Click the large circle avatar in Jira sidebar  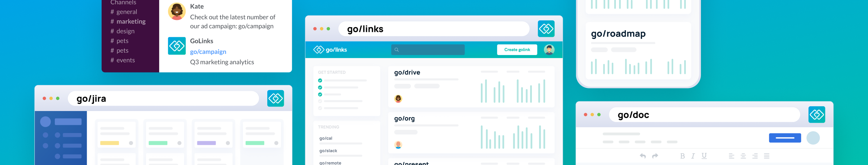tap(45, 122)
